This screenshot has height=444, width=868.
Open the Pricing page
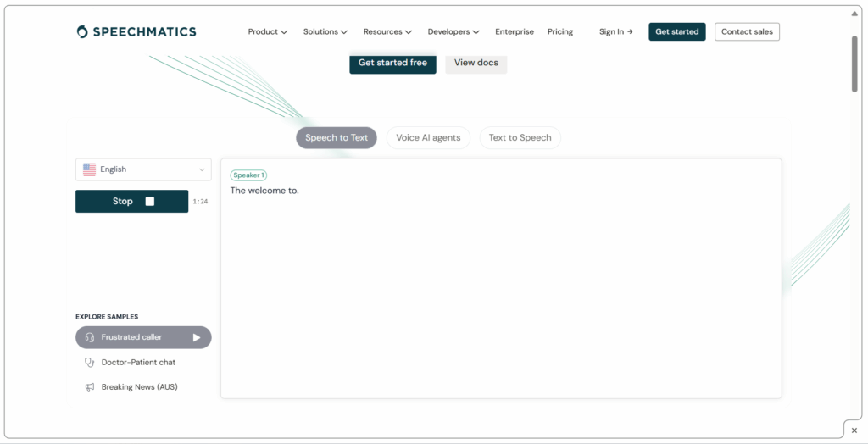(560, 31)
